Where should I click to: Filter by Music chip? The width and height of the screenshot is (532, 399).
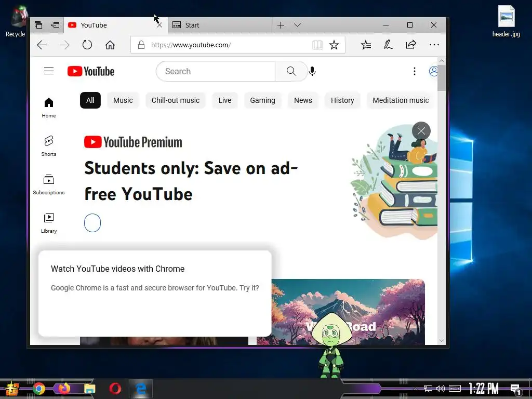[123, 100]
